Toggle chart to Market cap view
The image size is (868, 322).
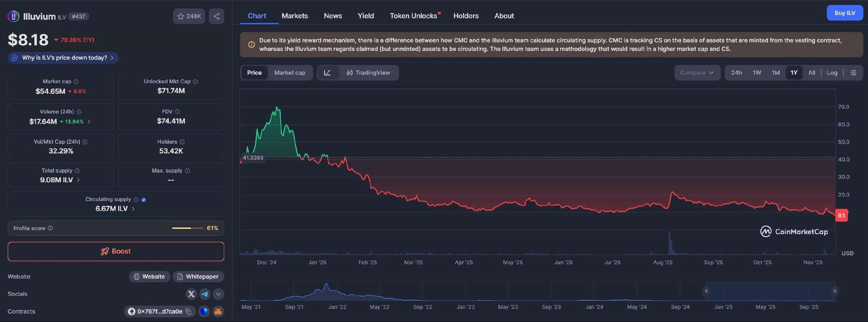pos(290,73)
